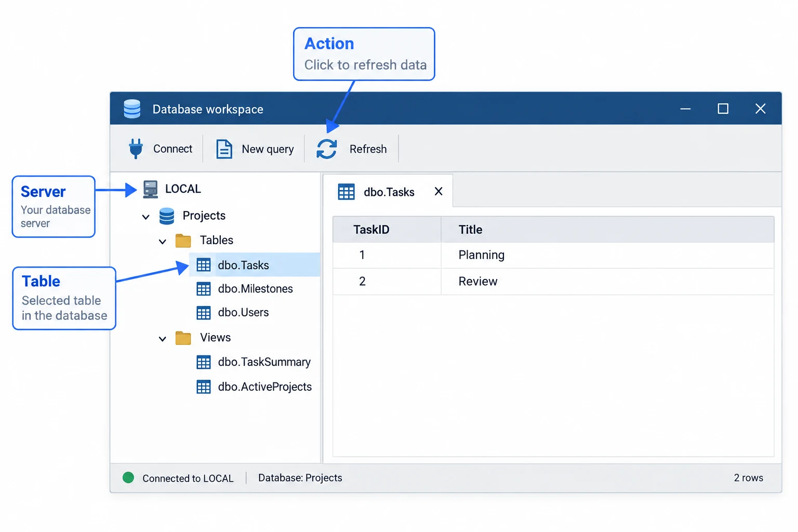Click the Connect button label
Image resolution: width=798 pixels, height=532 pixels.
point(173,149)
